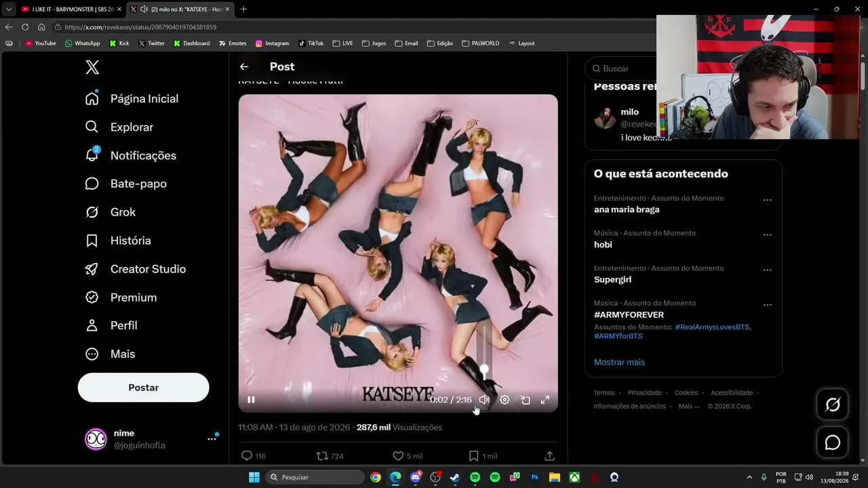This screenshot has width=868, height=488.
Task: Pause the KATSEYE video
Action: pos(251,400)
